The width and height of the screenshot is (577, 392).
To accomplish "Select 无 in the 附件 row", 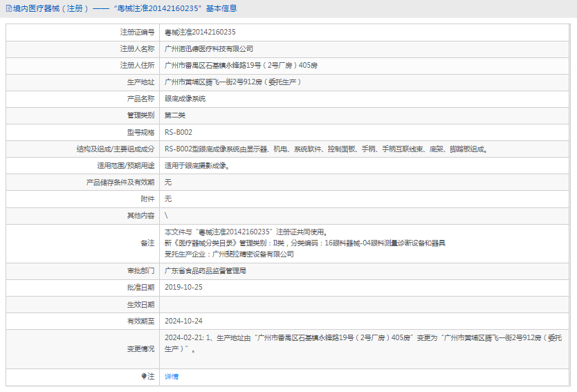I will 168,199.
